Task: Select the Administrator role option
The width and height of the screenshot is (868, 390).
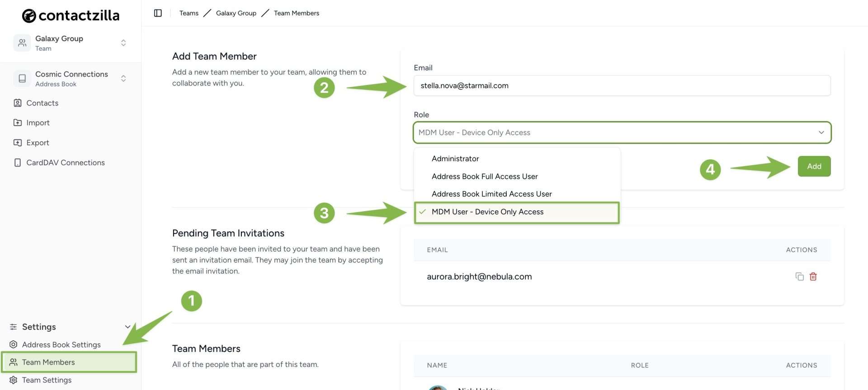Action: 517,159
